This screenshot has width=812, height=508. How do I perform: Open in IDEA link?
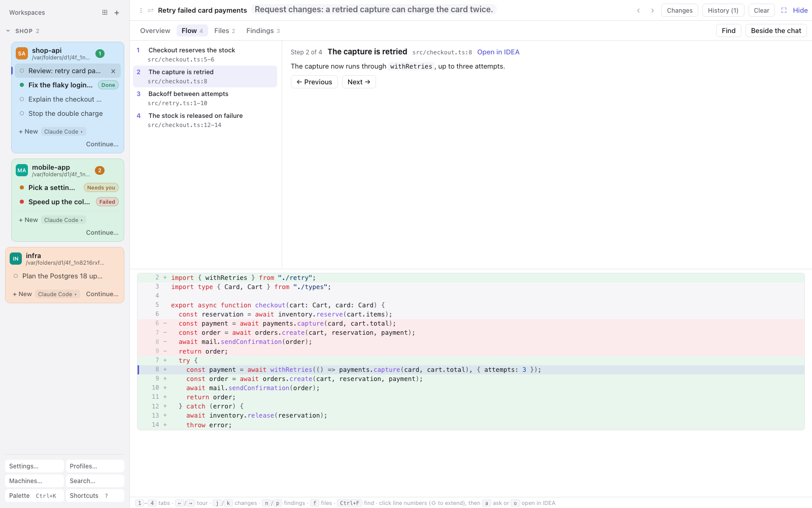pos(498,52)
